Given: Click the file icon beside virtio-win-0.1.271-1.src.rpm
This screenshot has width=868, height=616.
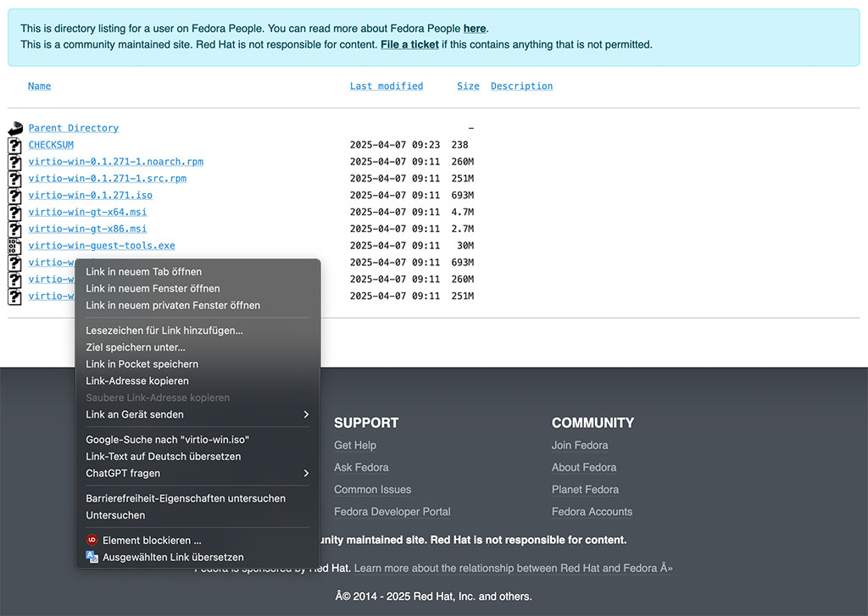Looking at the screenshot, I should (15, 179).
